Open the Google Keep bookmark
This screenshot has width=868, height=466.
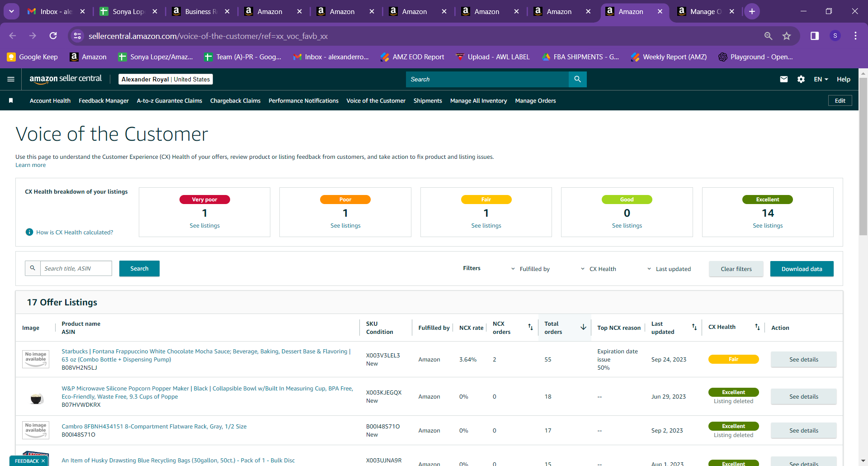coord(32,57)
